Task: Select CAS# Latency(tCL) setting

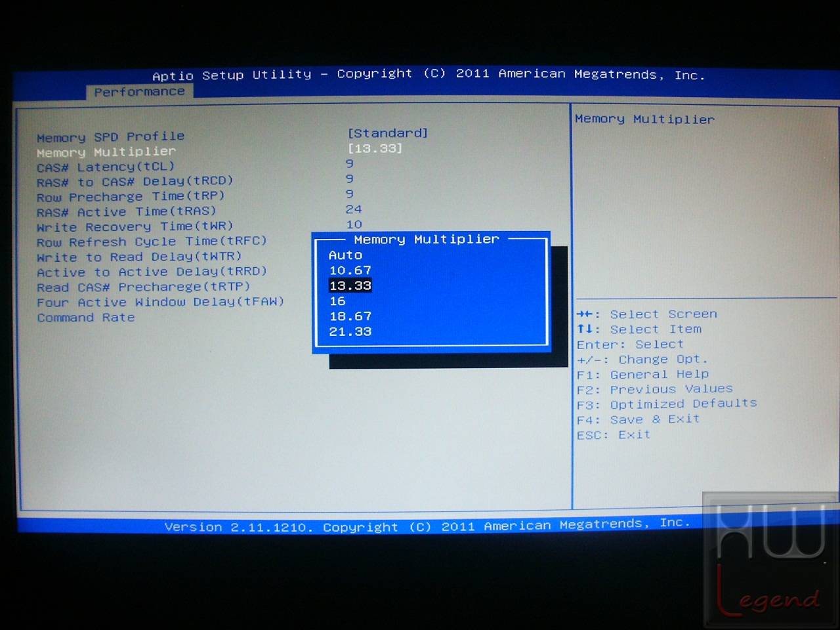Action: click(106, 167)
